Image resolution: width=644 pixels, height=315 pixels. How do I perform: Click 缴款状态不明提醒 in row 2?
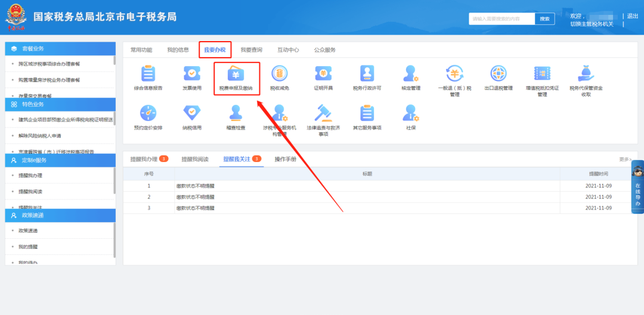coord(196,197)
